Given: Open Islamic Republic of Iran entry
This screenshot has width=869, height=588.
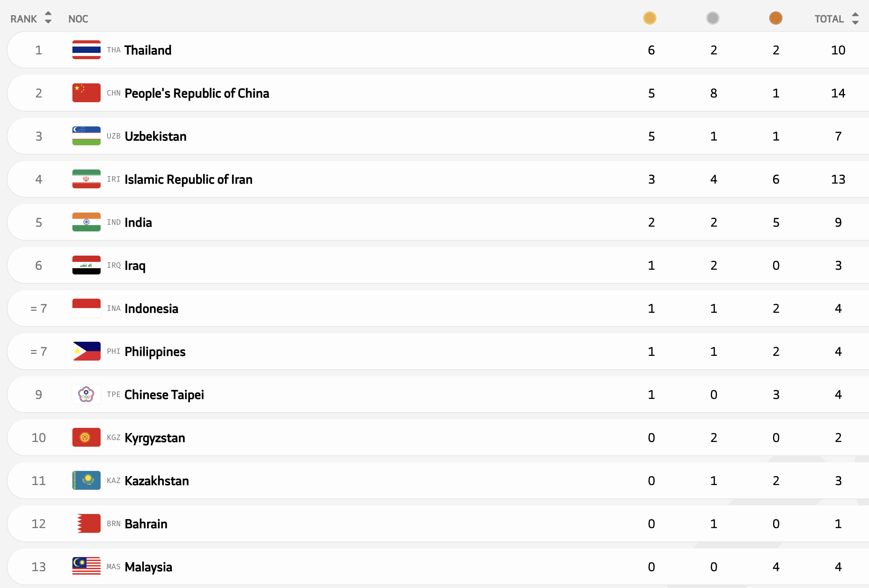Looking at the screenshot, I should [x=188, y=179].
